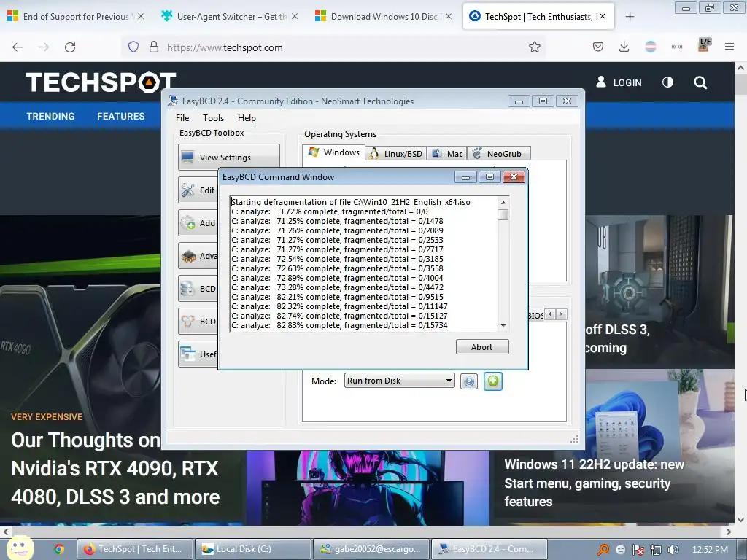Switch to End of Support for Previous tab
Image resolution: width=747 pixels, height=560 pixels.
(76, 17)
